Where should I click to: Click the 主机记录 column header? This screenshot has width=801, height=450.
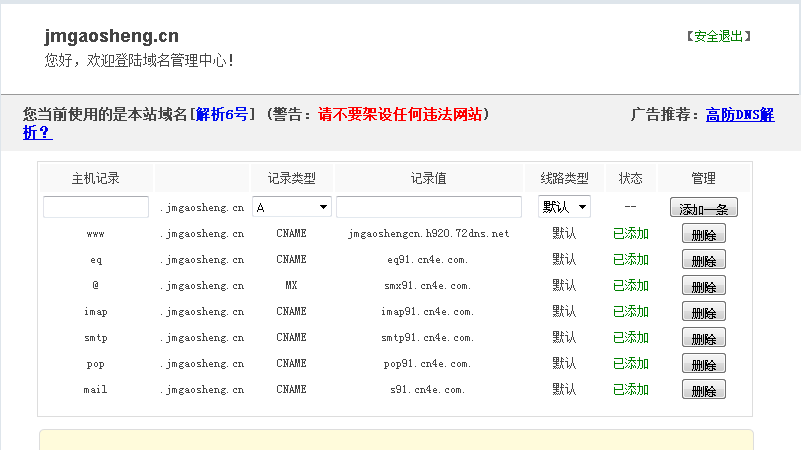(x=96, y=179)
